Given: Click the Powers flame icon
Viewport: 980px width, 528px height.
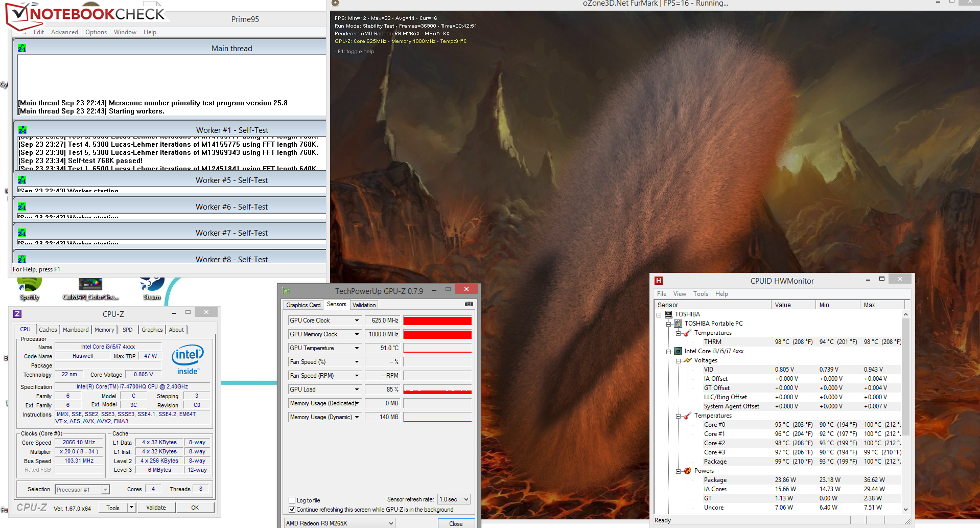Looking at the screenshot, I should (x=688, y=471).
